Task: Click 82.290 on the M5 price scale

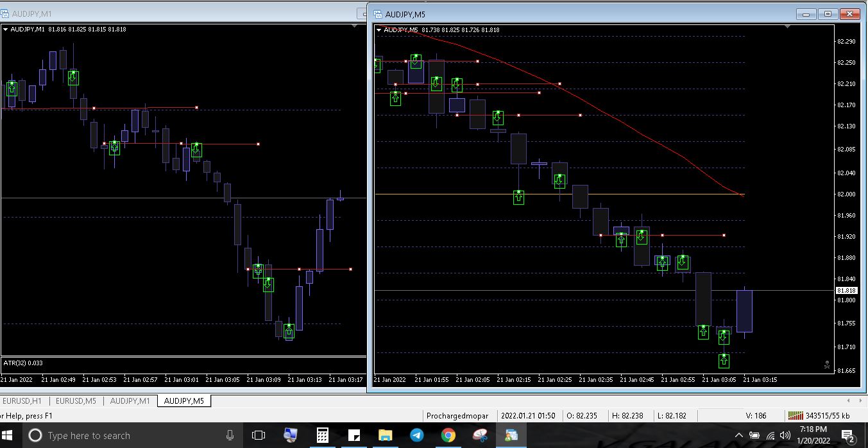Action: [x=846, y=42]
